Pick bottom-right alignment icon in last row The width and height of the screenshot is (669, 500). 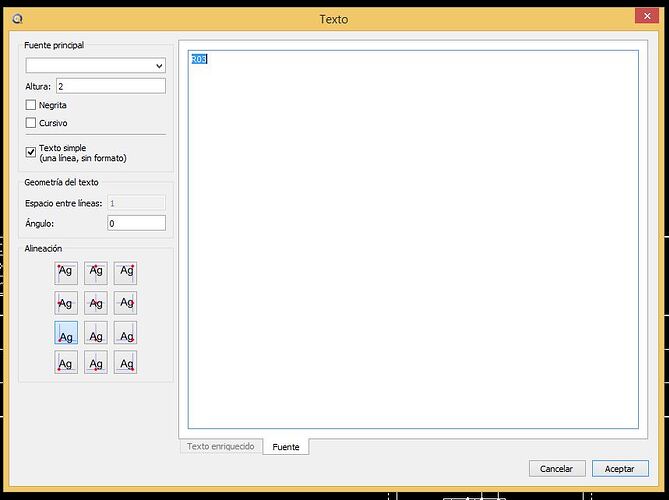pos(125,362)
